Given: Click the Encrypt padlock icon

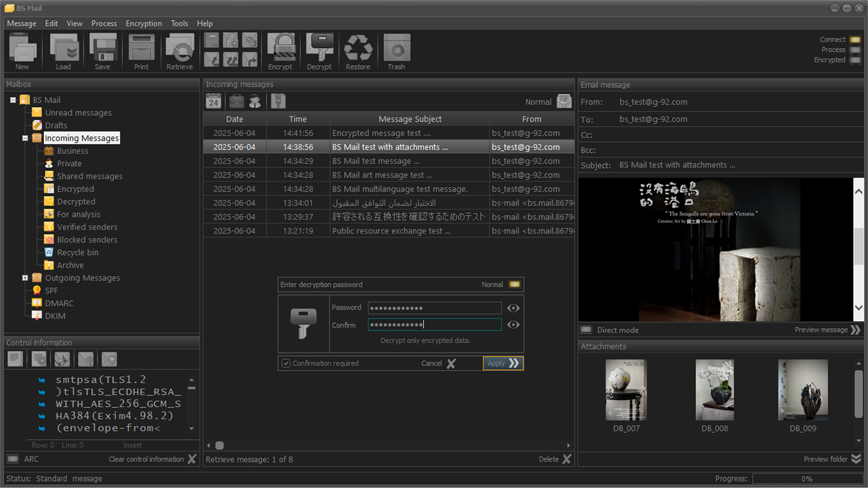Looking at the screenshot, I should (280, 51).
